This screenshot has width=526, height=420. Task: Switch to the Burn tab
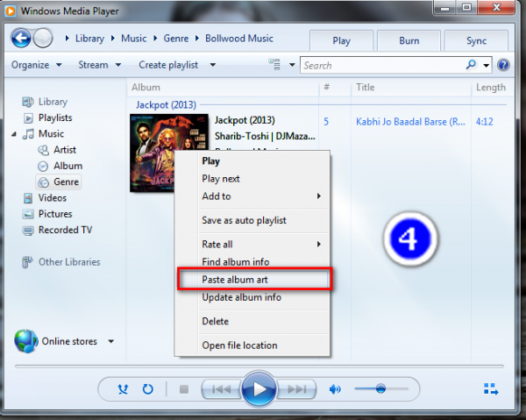pyautogui.click(x=409, y=40)
